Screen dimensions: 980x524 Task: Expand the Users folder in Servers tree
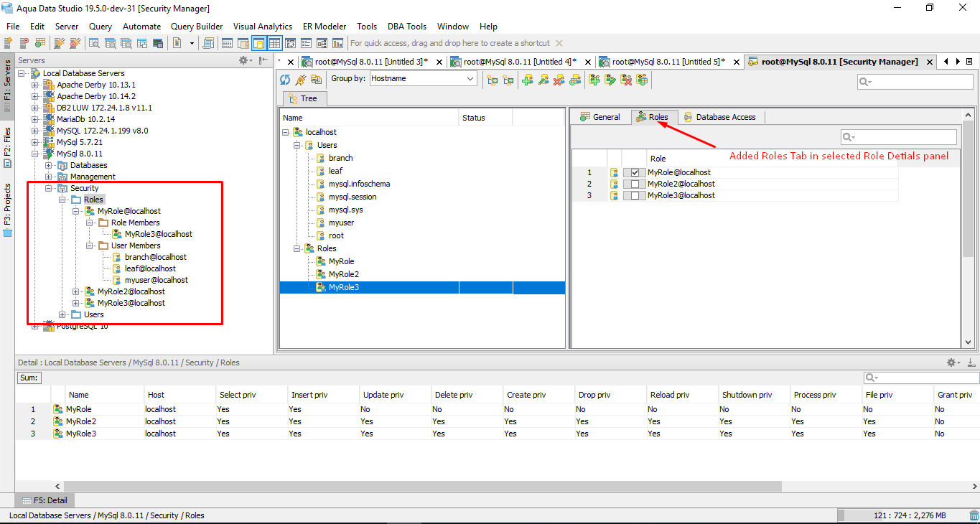62,314
